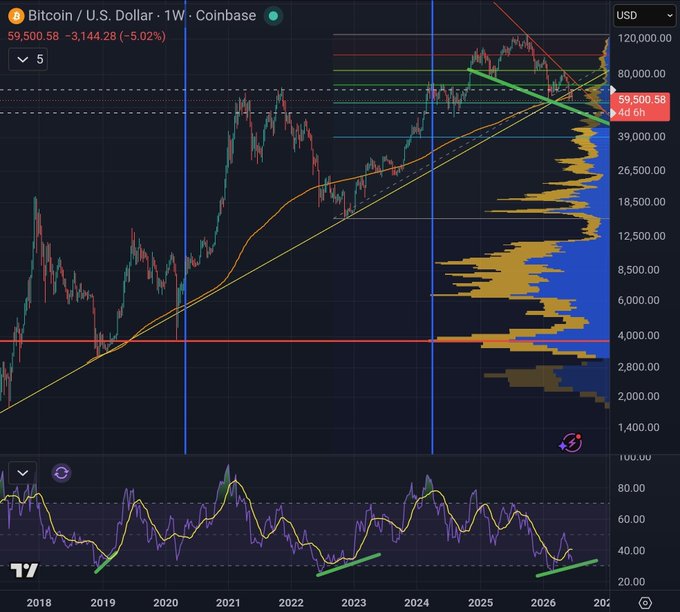Click the 120,000.00 price scale label

tap(644, 38)
